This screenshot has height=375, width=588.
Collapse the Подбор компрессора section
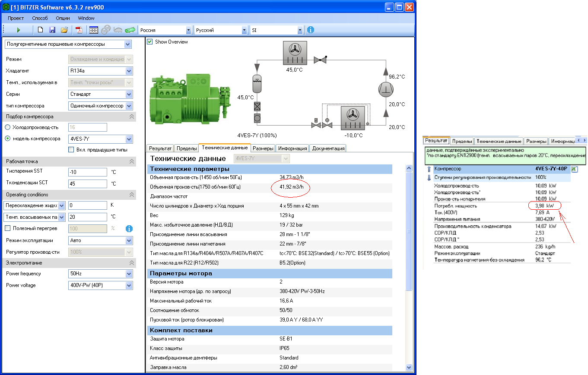point(132,117)
